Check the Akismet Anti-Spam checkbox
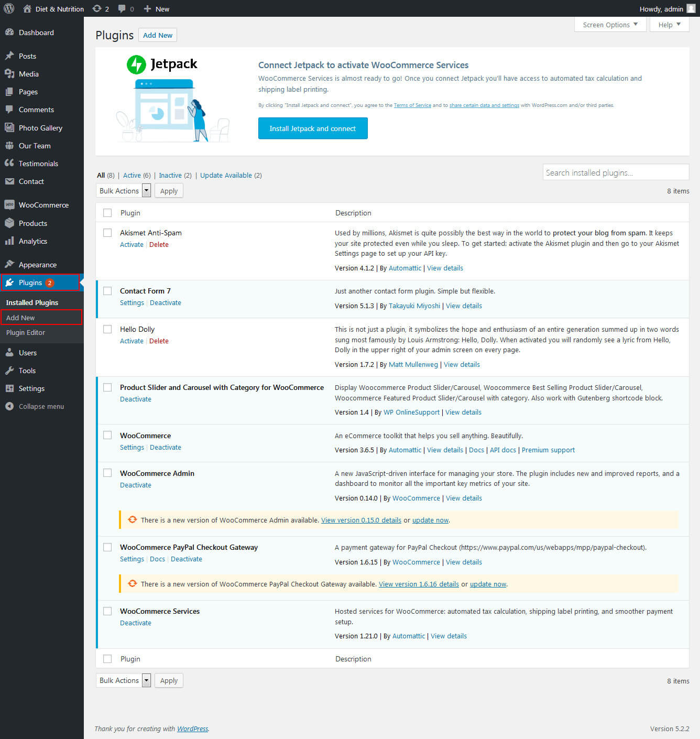The image size is (700, 739). pos(107,233)
